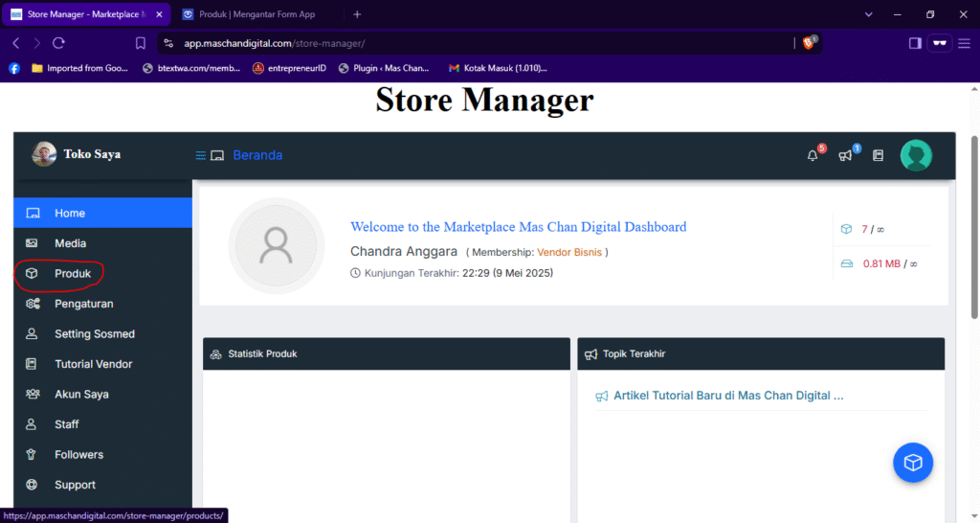980x523 pixels.
Task: Click the Beranda breadcrumb link
Action: coord(257,155)
